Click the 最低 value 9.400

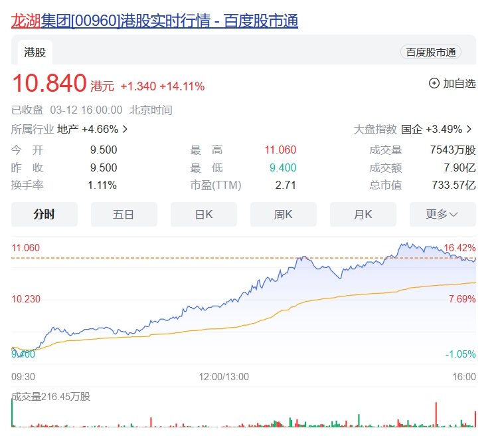tap(283, 167)
